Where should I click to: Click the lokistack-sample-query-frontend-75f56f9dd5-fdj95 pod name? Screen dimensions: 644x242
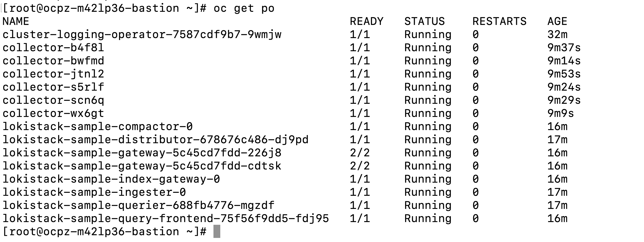[166, 219]
